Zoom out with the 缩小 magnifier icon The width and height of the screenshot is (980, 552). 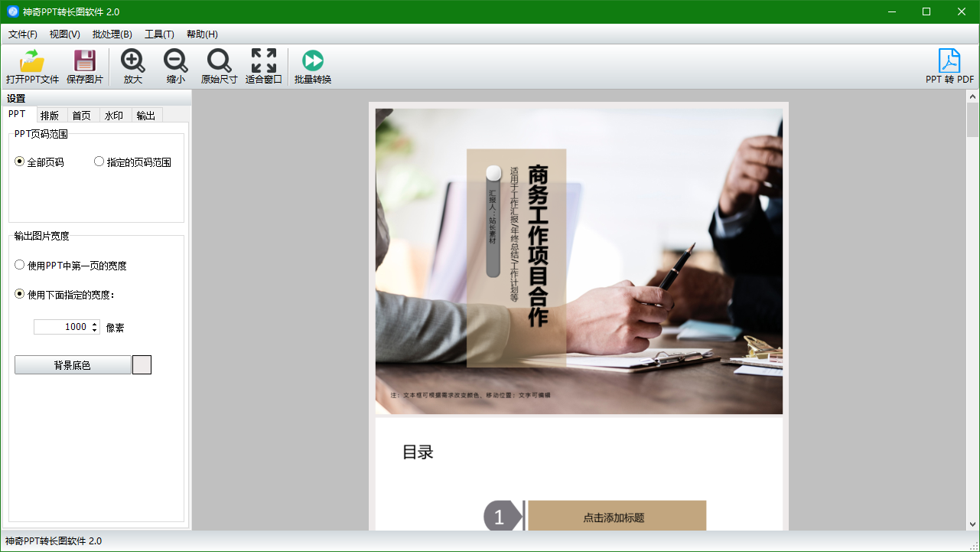coord(176,61)
